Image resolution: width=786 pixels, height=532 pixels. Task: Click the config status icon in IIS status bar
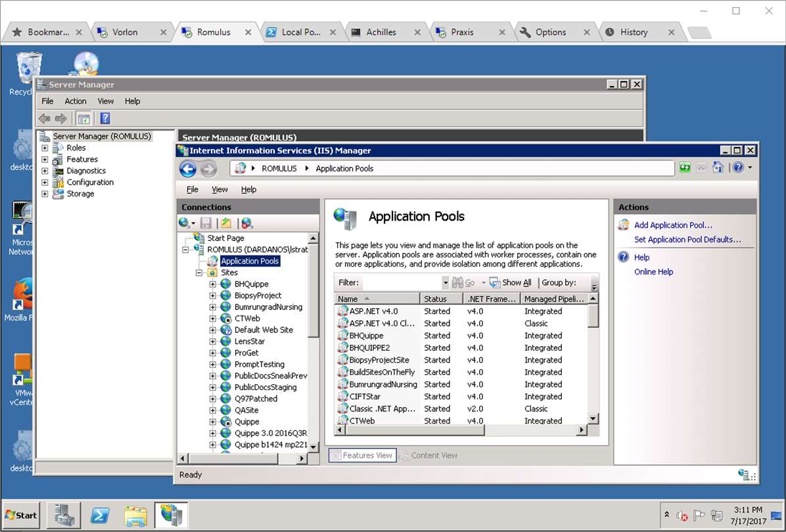click(744, 474)
